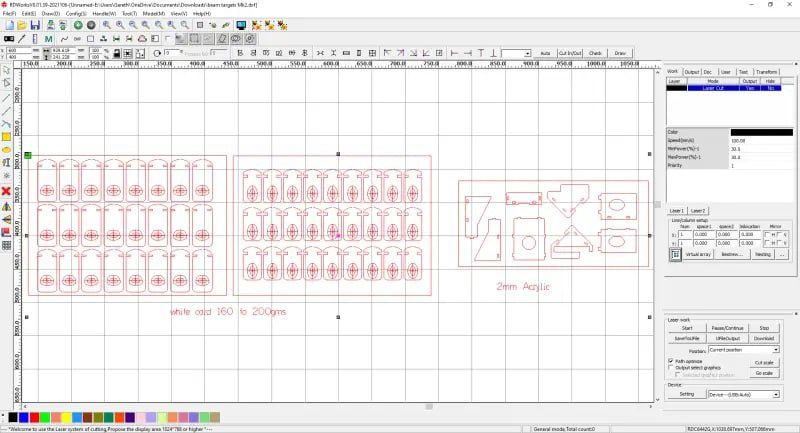Toggle the Y row mirror H checkbox
The image size is (800, 433).
coord(767,243)
